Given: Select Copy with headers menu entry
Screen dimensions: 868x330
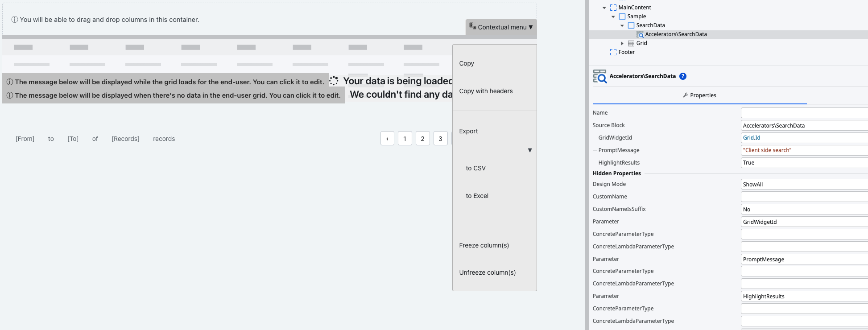Looking at the screenshot, I should point(486,91).
